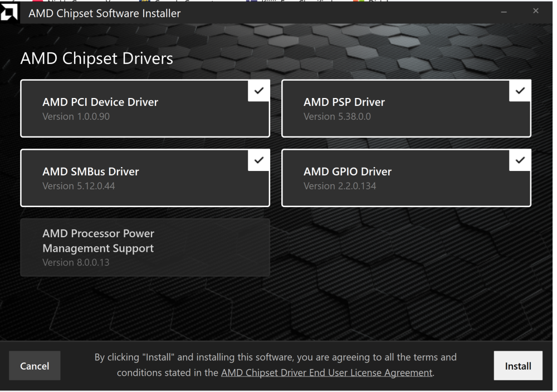
Task: Click the AMD PSP Driver title
Action: 344,102
